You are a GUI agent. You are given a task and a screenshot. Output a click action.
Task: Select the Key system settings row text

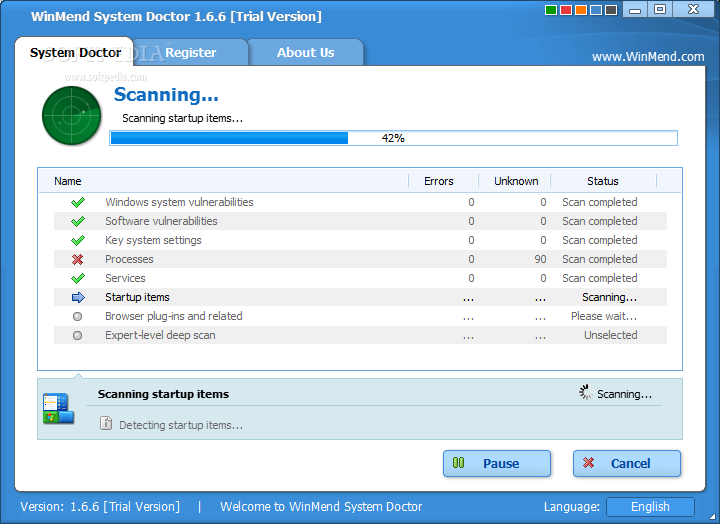153,240
